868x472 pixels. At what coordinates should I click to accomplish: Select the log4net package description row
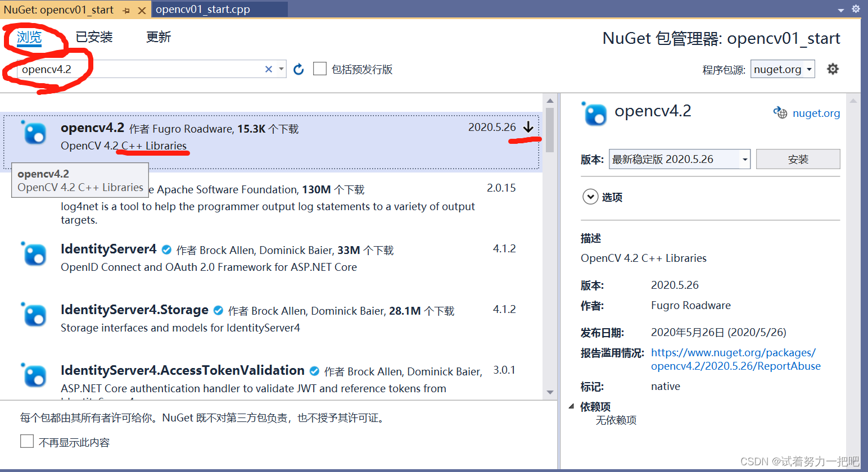click(268, 213)
